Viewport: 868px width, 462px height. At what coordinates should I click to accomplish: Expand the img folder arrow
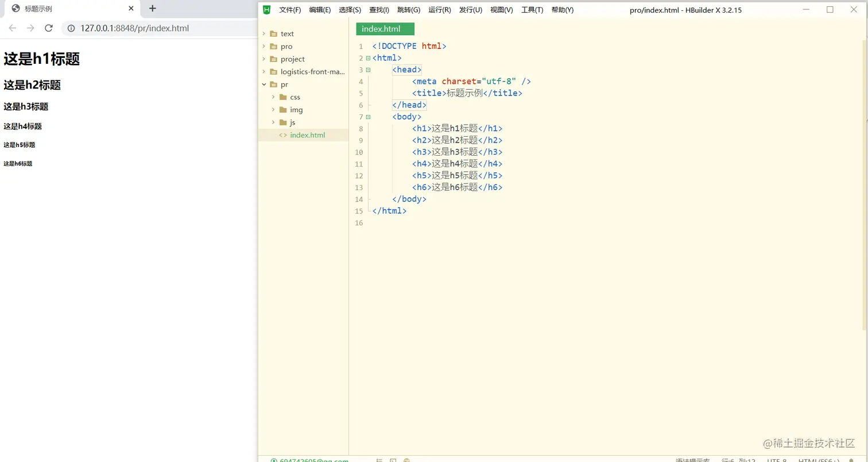[273, 110]
